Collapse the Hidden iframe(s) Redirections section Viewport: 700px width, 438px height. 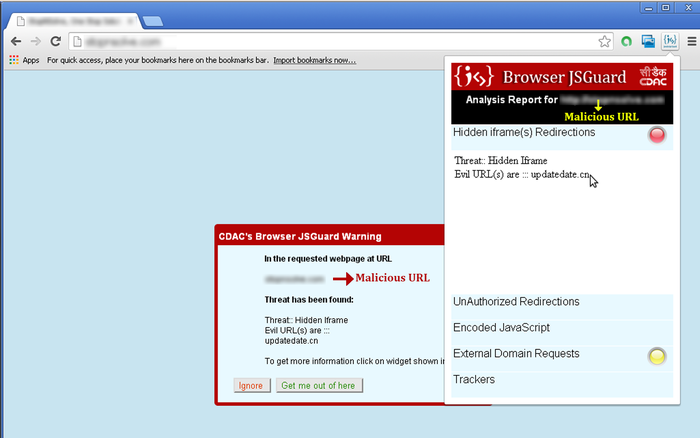pos(562,137)
